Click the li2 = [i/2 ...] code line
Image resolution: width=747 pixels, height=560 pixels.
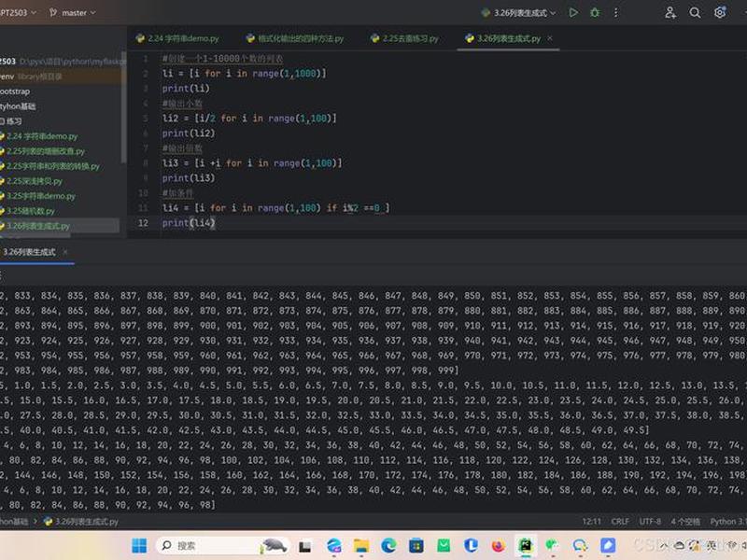click(x=249, y=119)
